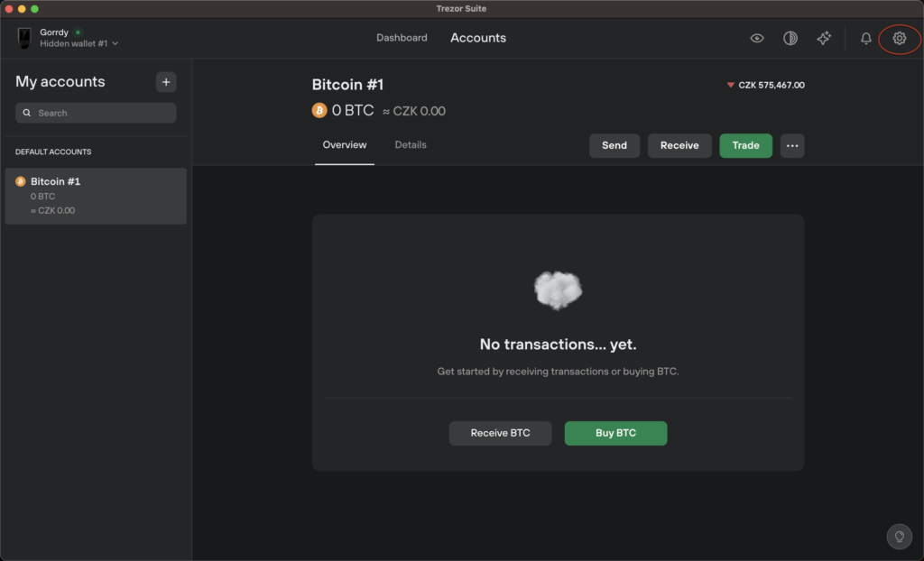Focus the accounts Search field
924x561 pixels.
click(x=96, y=113)
